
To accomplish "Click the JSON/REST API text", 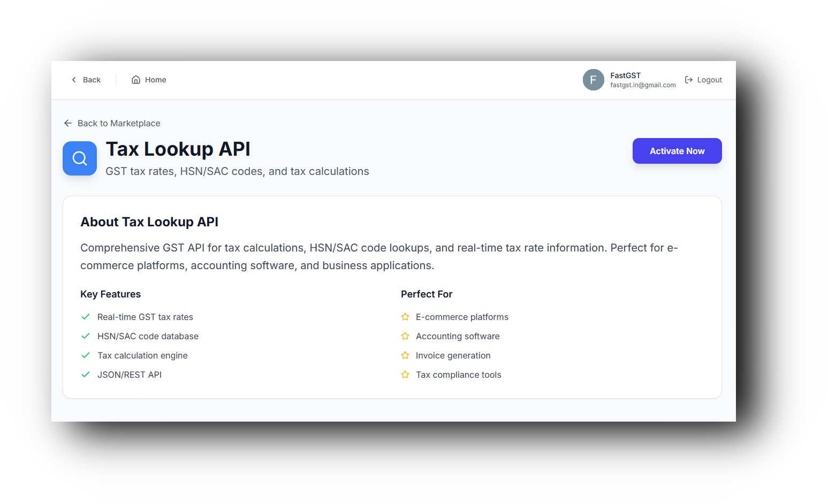I will click(x=130, y=375).
